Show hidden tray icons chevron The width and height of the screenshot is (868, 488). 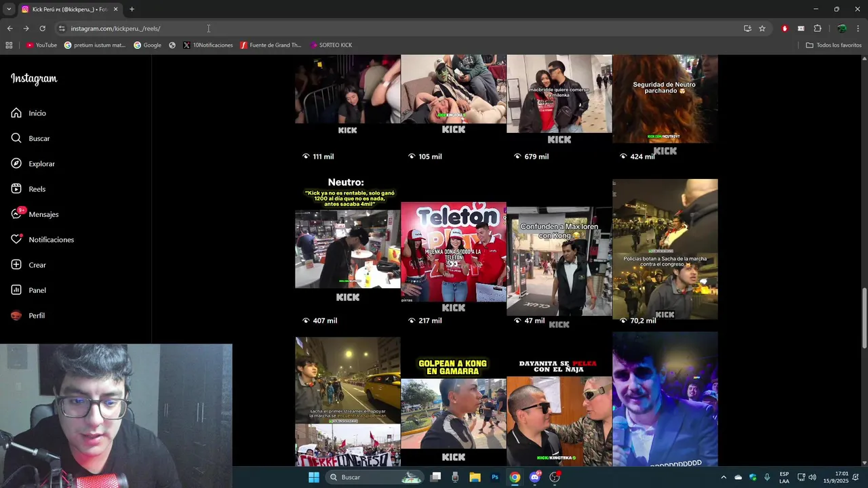(723, 477)
